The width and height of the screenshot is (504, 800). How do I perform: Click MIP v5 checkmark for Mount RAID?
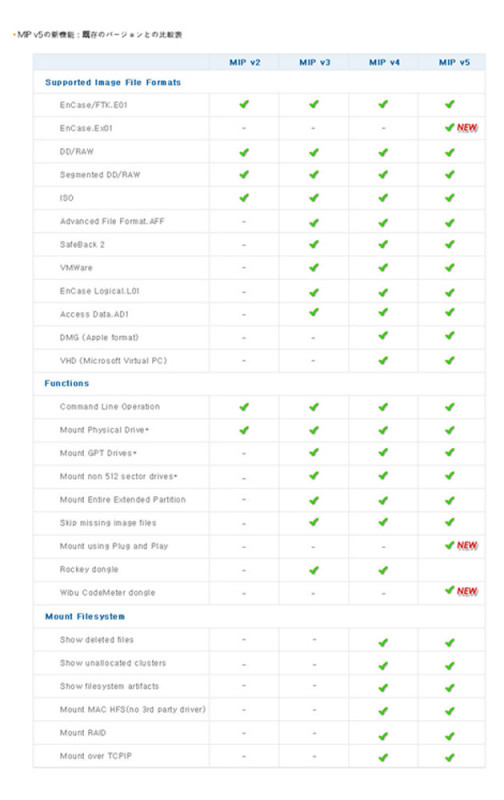click(x=449, y=736)
